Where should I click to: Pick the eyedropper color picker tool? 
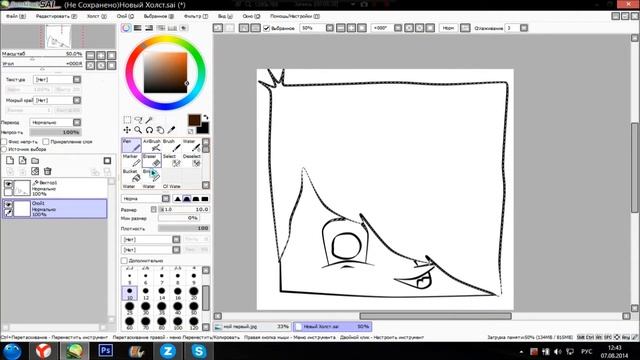171,130
